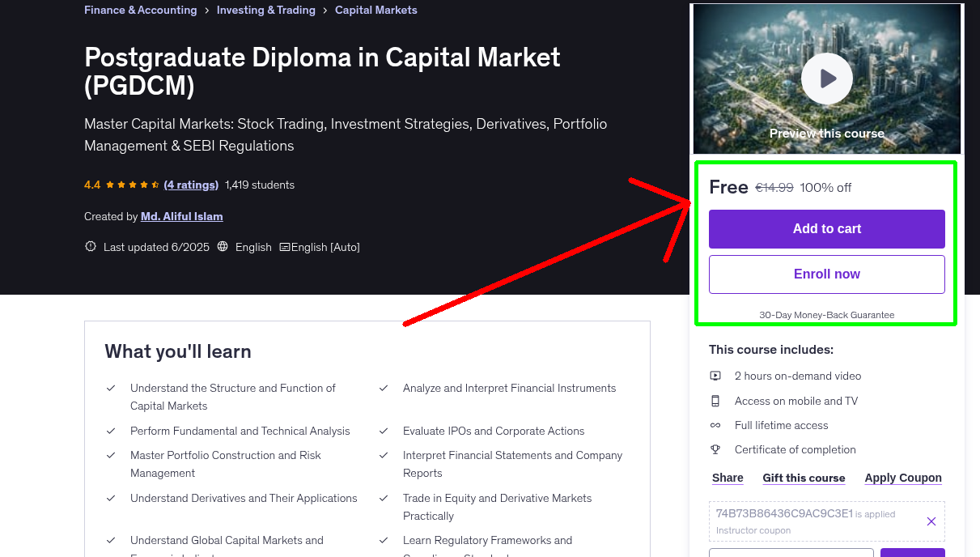
Task: Remove the applied instructor coupon
Action: [x=931, y=521]
